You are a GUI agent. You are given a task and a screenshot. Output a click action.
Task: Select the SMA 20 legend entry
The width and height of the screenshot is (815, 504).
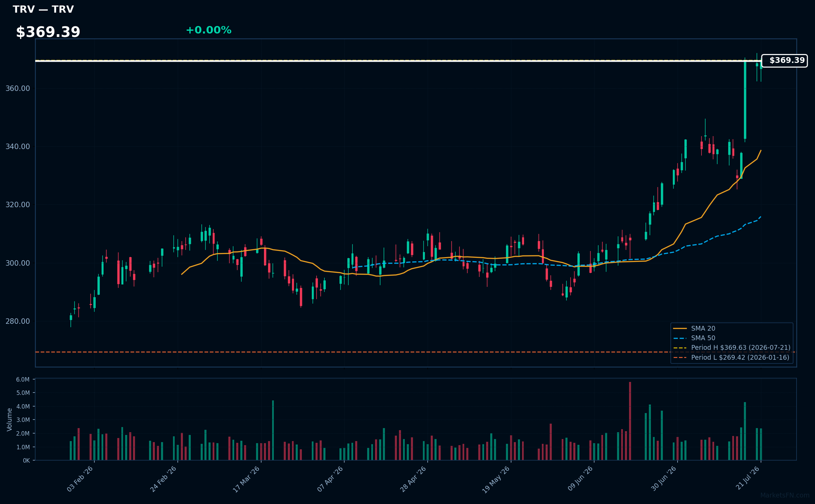tap(694, 328)
